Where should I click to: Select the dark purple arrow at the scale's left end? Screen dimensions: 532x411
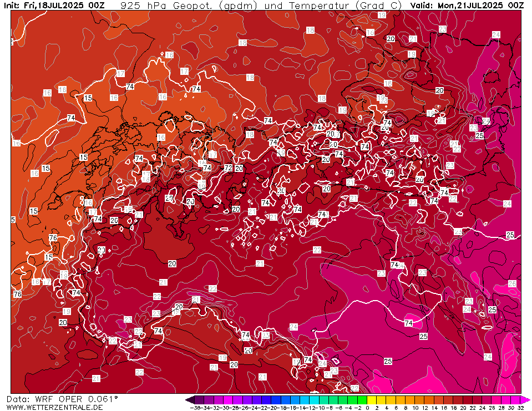(190, 400)
